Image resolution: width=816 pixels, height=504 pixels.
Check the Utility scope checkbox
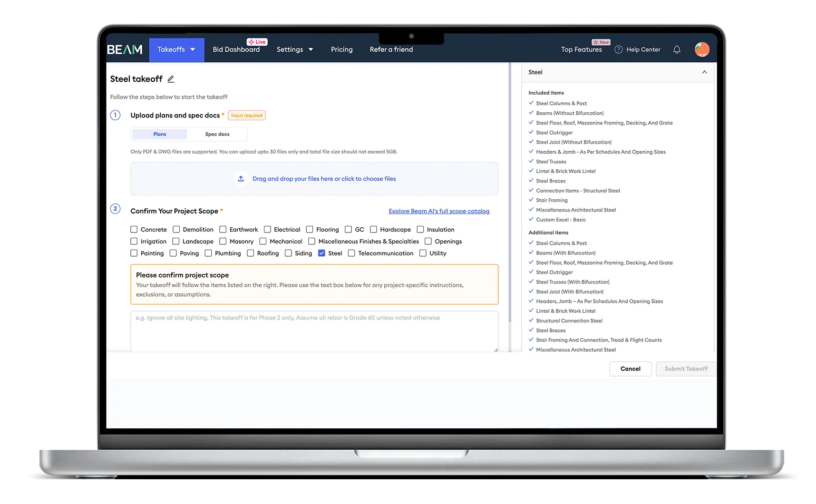tap(423, 253)
